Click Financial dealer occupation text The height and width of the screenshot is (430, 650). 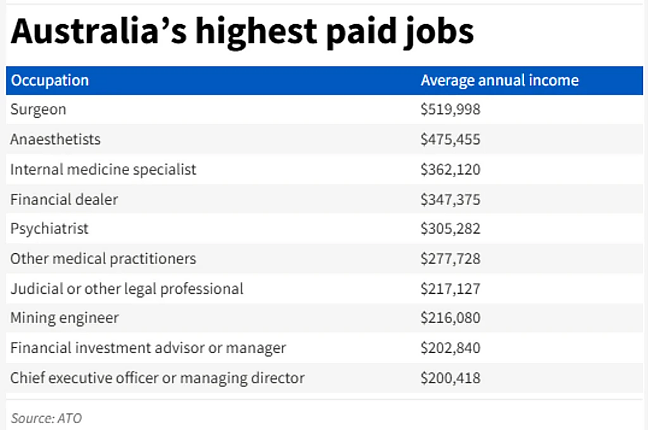point(64,199)
